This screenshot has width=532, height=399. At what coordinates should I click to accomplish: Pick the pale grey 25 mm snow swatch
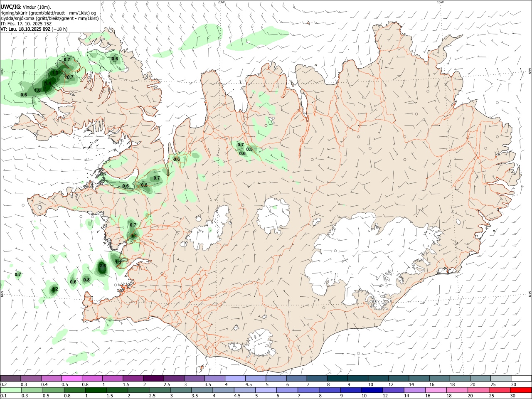tap(501, 378)
